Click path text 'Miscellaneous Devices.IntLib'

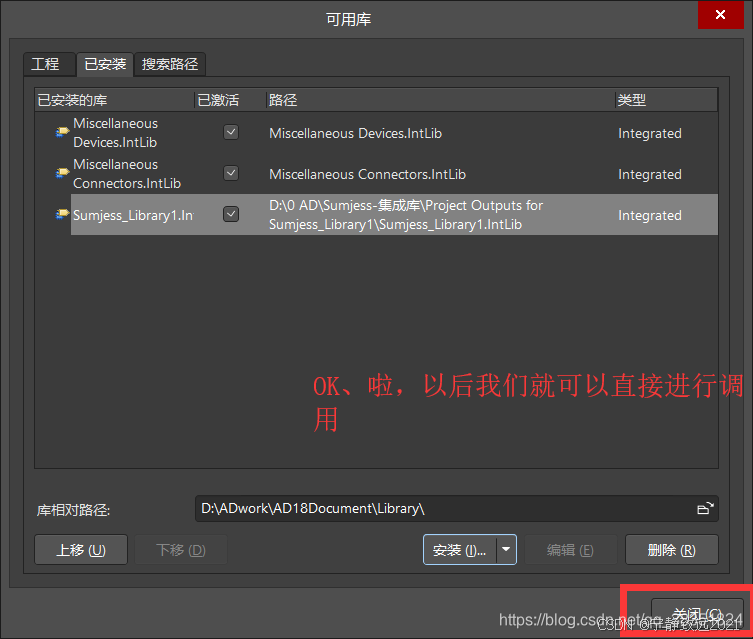tap(355, 133)
